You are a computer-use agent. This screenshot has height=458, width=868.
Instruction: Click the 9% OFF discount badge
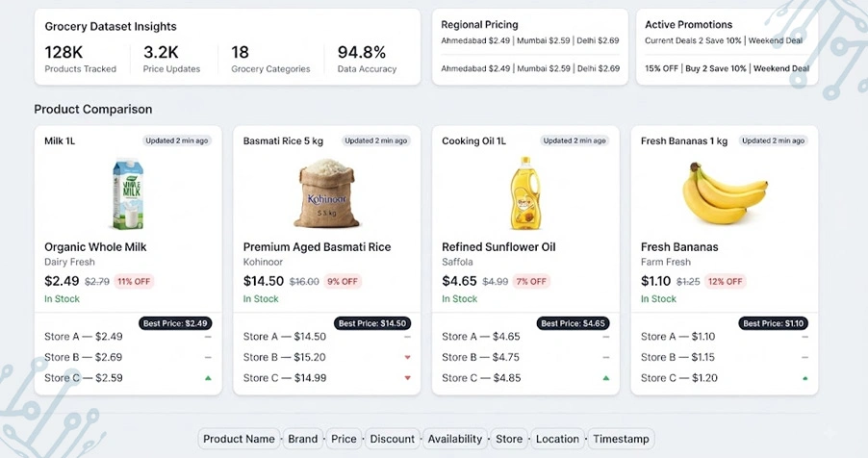343,281
